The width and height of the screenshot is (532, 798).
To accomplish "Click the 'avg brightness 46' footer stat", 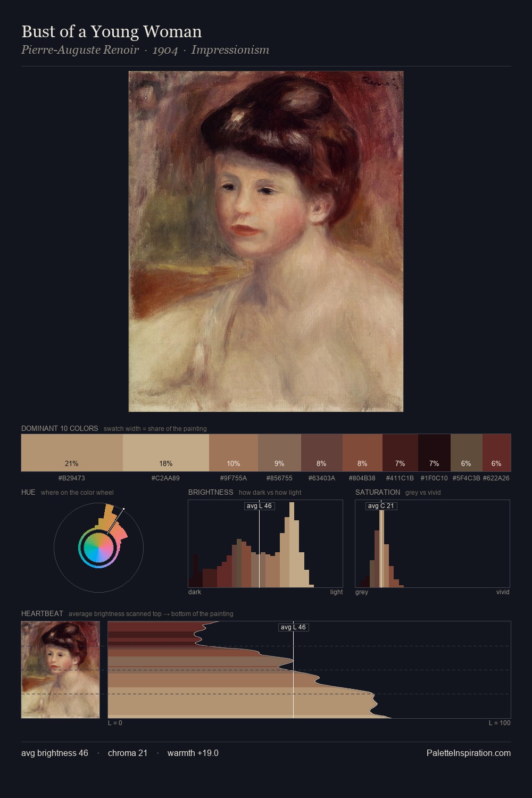I will (55, 753).
